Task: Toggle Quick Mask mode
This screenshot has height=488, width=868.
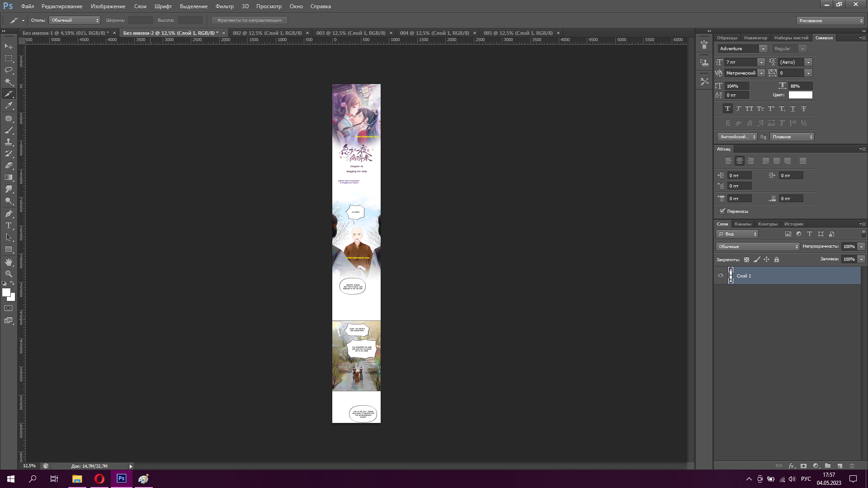Action: click(x=9, y=308)
